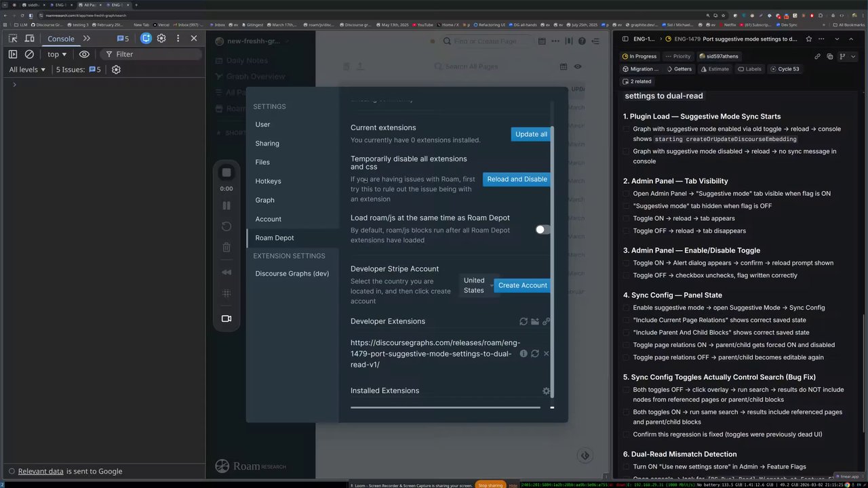868x488 pixels.
Task: Check 'Suggestive mode tab visible when flag is ON'
Action: pyautogui.click(x=627, y=194)
